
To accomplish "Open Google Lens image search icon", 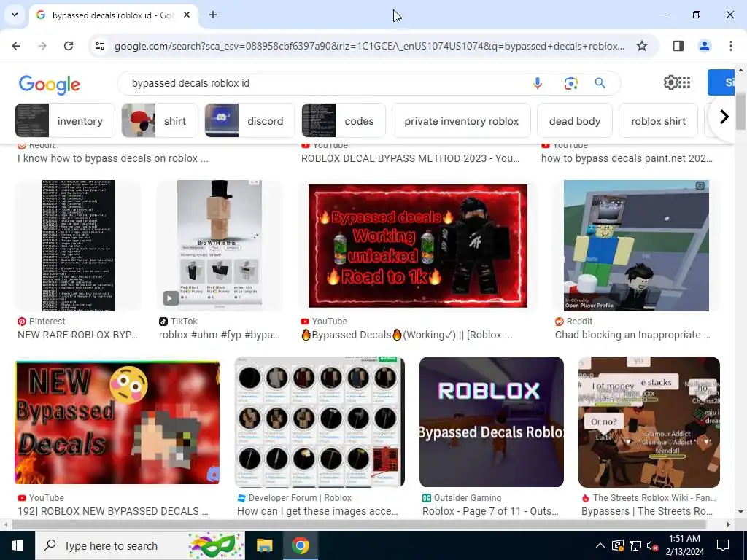I will point(570,83).
